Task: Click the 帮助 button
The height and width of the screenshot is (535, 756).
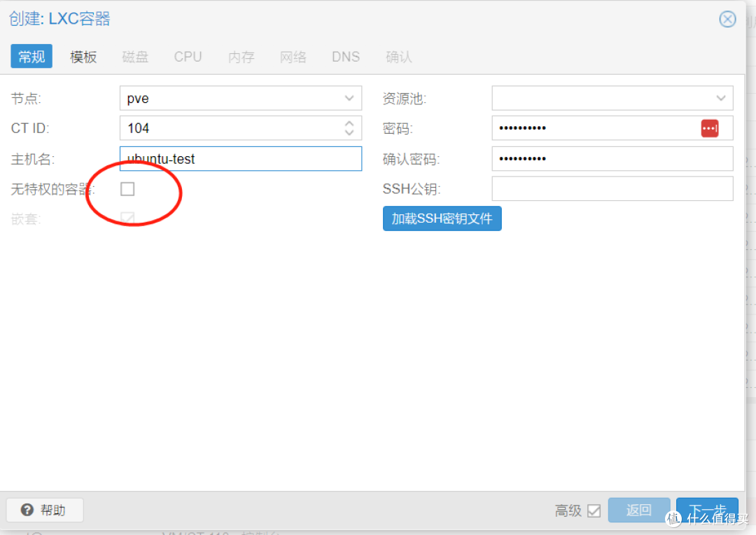Action: pos(44,510)
